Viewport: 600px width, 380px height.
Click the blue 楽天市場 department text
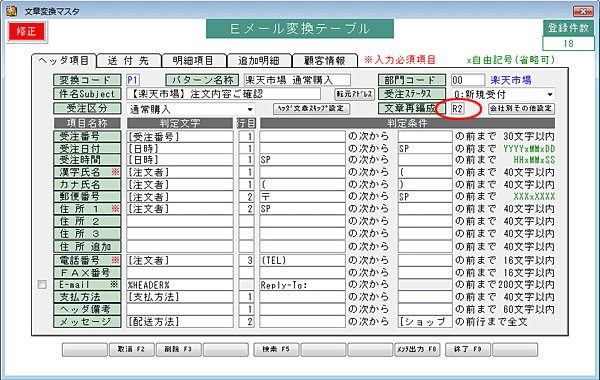[x=511, y=80]
